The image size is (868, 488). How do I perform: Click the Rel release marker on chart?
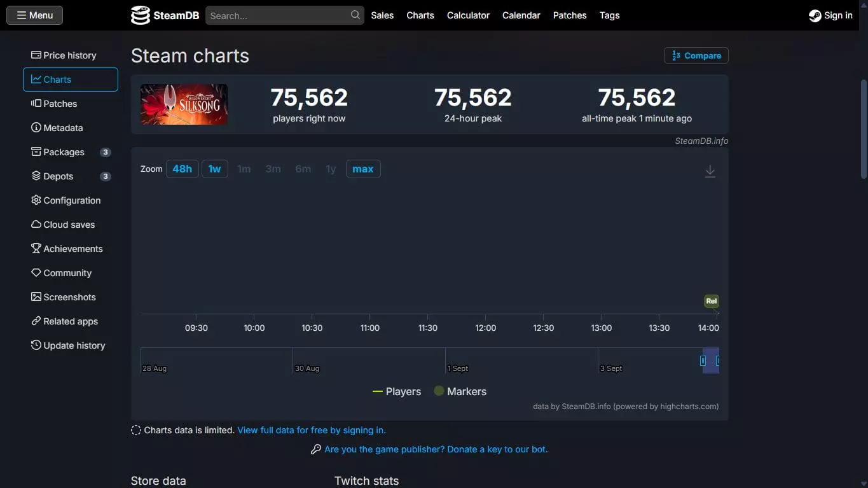(x=712, y=301)
